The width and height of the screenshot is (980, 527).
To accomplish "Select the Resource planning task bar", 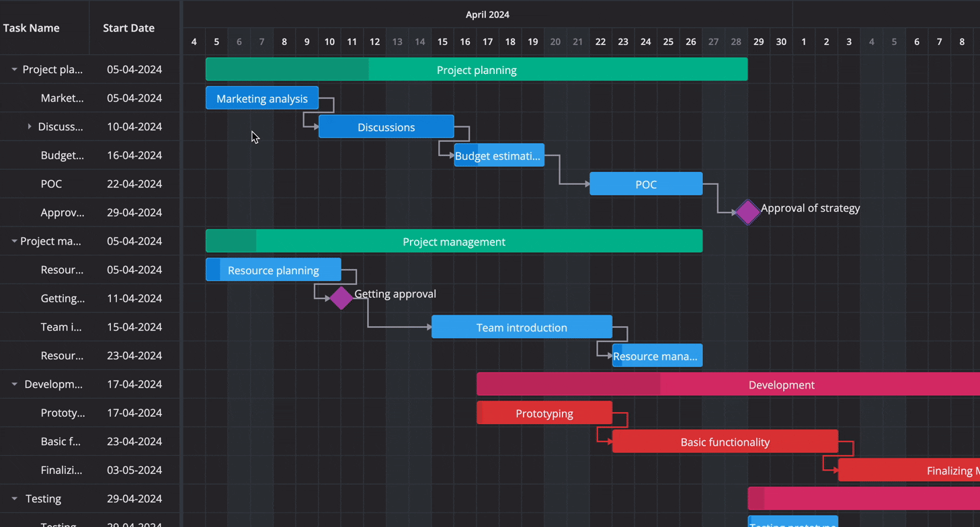I will coord(273,270).
